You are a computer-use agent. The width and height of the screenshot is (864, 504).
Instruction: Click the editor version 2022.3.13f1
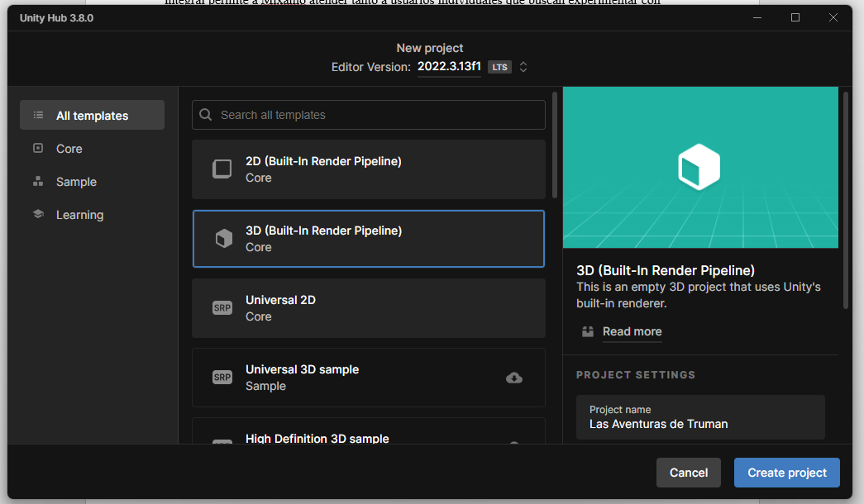coord(449,66)
